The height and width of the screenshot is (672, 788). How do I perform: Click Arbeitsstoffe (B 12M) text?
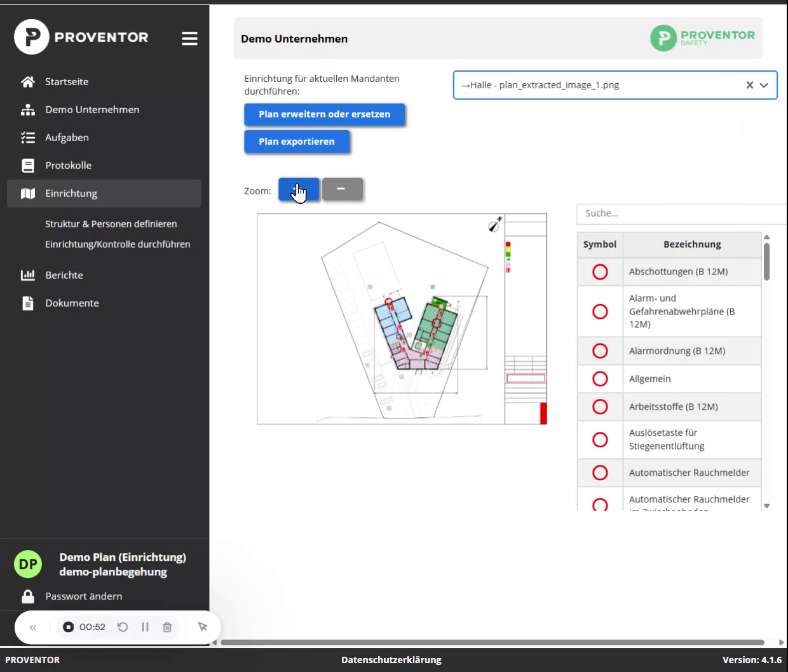pos(674,407)
